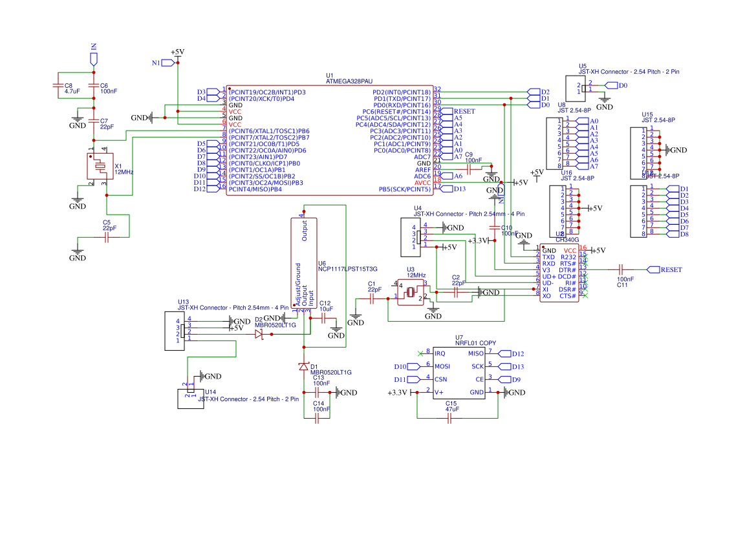This screenshot has height=535, width=756.
Task: Select capacitor C8 4.7uF symbol
Action: tap(58, 86)
